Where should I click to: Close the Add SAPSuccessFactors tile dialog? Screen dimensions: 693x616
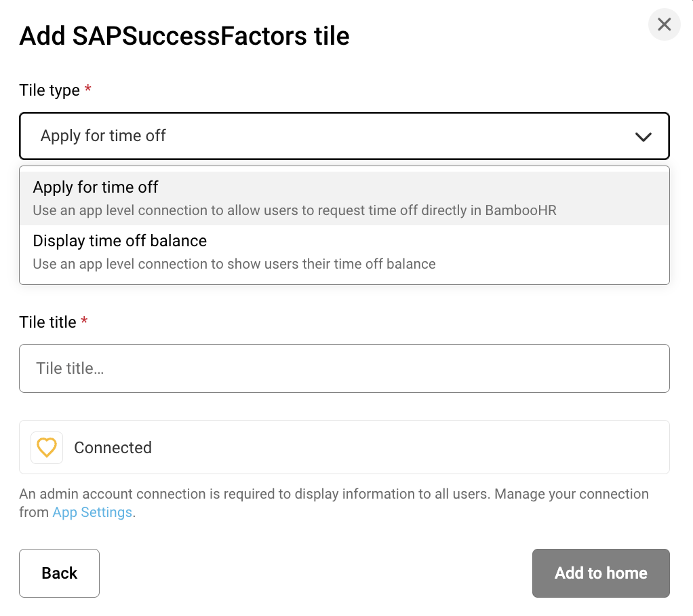pyautogui.click(x=664, y=25)
